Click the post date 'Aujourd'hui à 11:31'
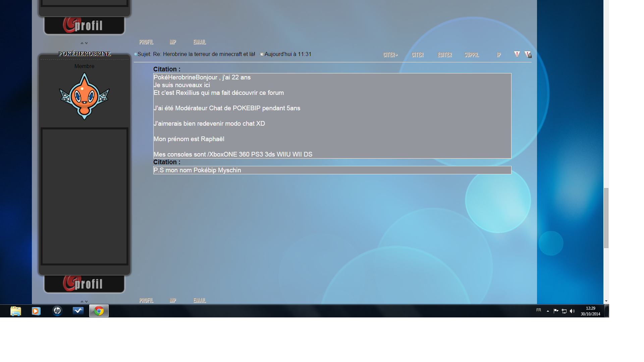 tap(288, 54)
